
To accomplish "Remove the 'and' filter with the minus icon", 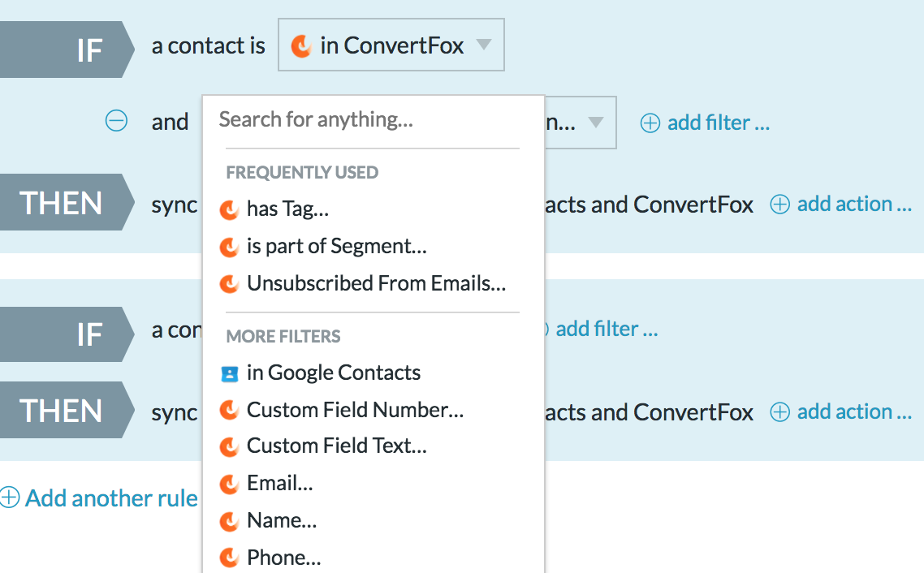I will pyautogui.click(x=116, y=121).
